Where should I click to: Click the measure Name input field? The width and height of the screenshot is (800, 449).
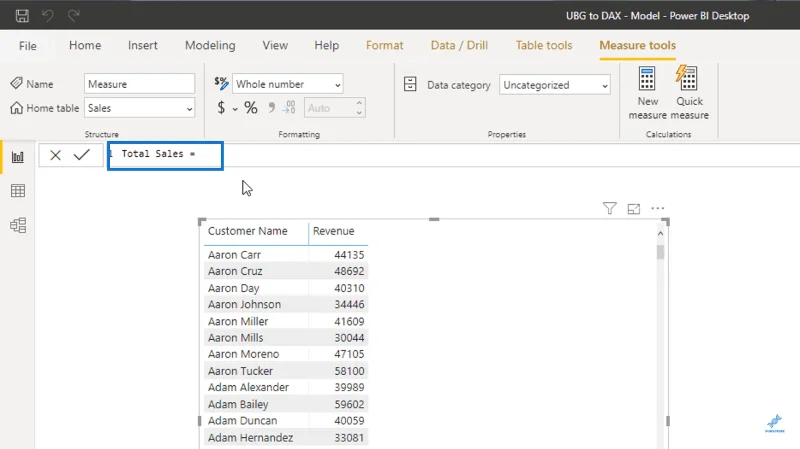pos(139,84)
